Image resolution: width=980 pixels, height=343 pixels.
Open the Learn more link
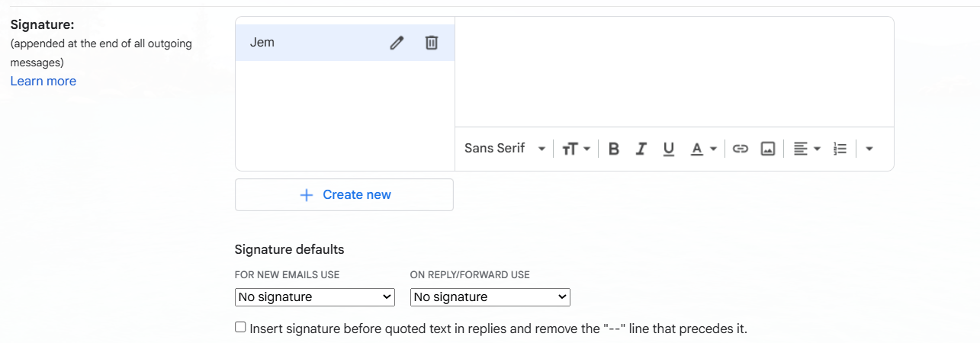point(43,81)
